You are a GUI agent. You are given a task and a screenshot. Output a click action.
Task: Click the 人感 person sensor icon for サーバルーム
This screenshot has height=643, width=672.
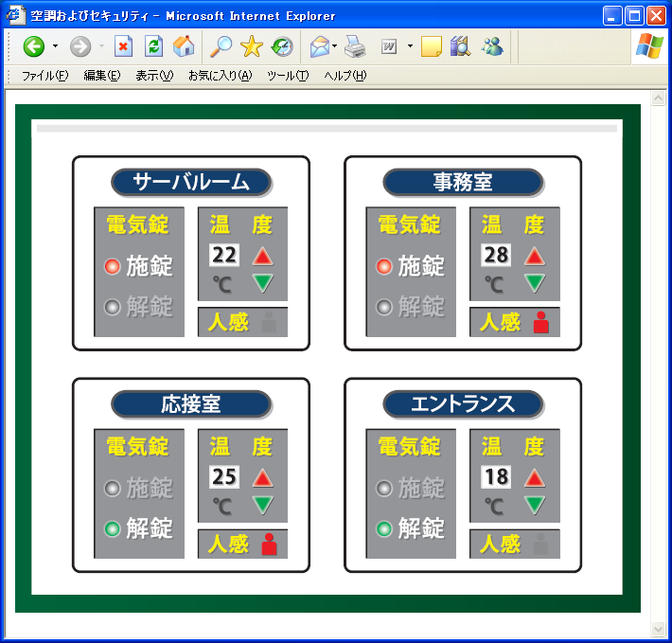pyautogui.click(x=269, y=322)
